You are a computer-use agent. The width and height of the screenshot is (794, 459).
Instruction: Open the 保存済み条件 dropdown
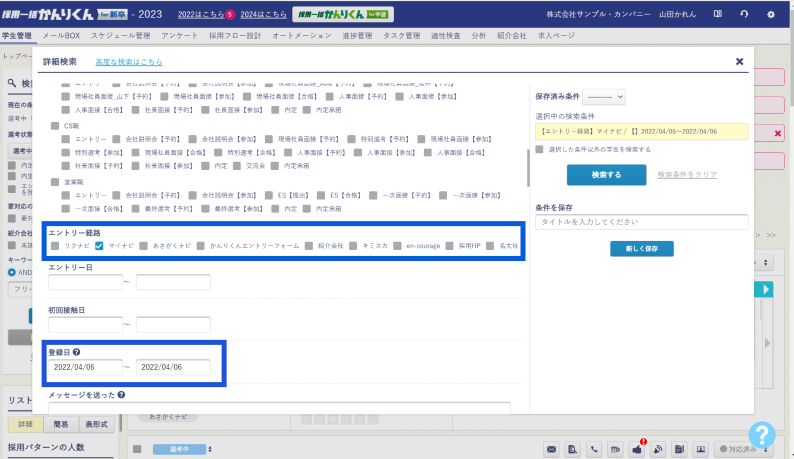(x=604, y=97)
